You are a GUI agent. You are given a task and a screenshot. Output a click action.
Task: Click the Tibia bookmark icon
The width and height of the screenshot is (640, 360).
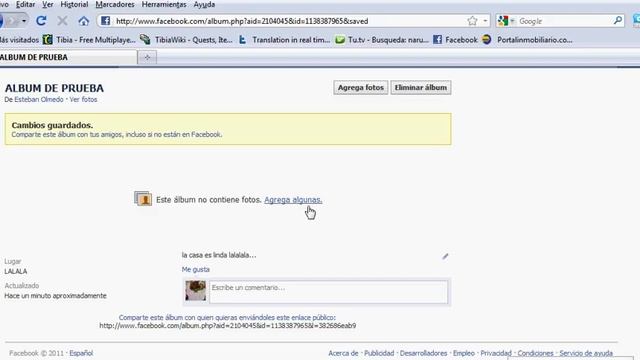[48, 40]
